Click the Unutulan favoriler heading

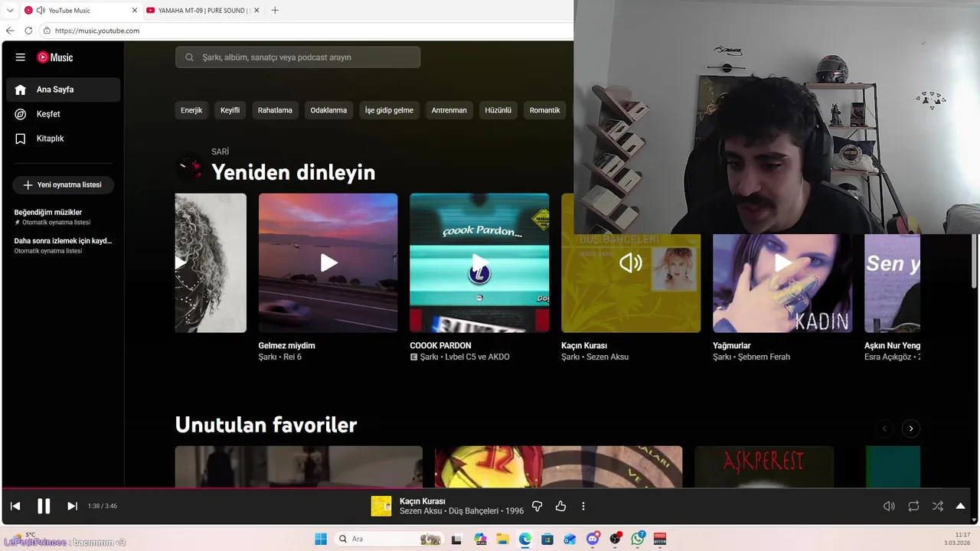tap(266, 425)
